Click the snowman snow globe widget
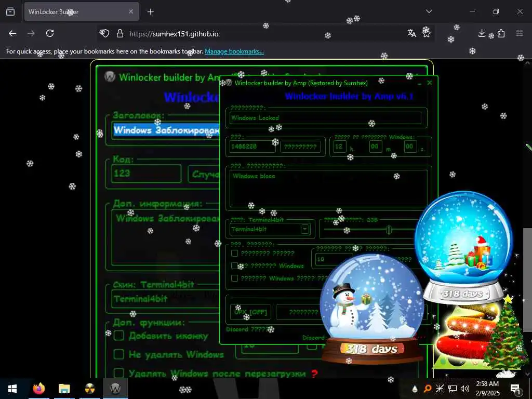The height and width of the screenshot is (399, 532). [372, 309]
